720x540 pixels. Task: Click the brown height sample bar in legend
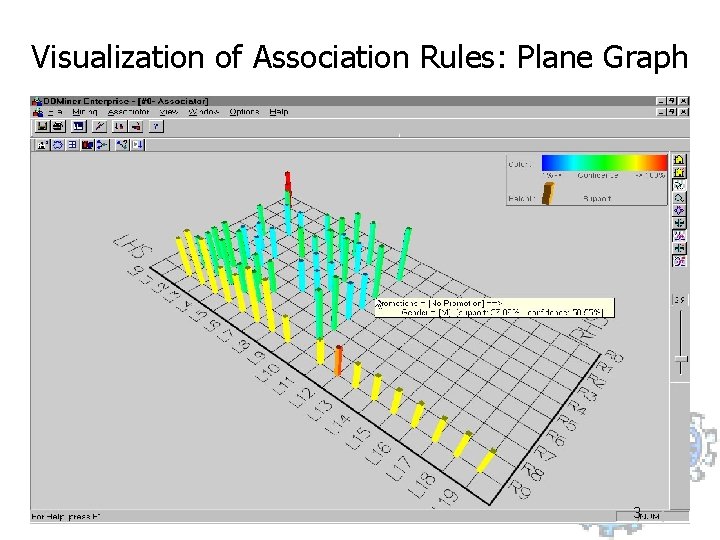coord(548,193)
